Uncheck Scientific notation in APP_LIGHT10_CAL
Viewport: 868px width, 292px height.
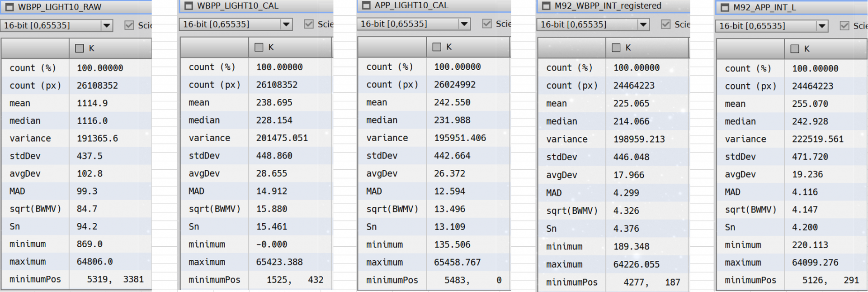click(x=487, y=24)
